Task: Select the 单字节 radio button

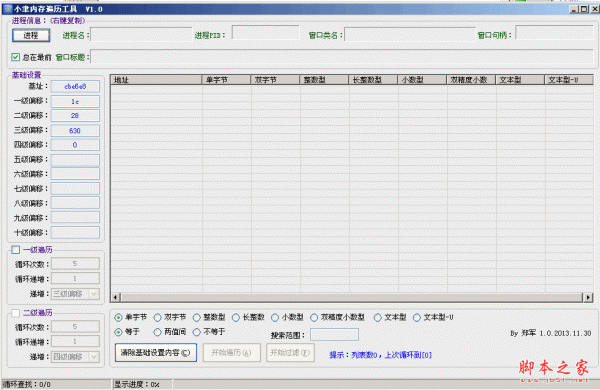Action: tap(119, 318)
